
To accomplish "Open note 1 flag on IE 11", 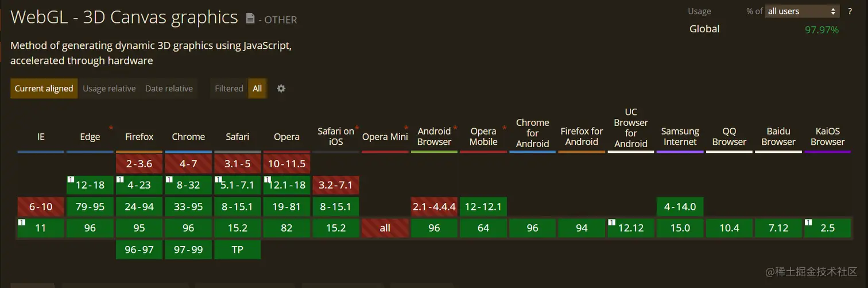I will pyautogui.click(x=21, y=222).
